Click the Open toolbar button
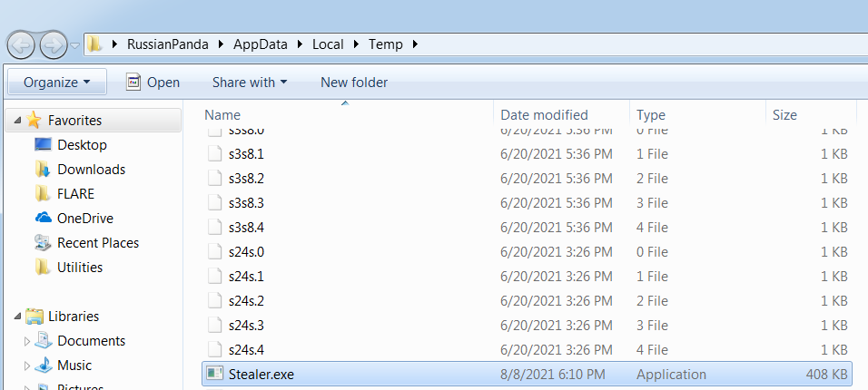This screenshot has height=390, width=868. pos(153,83)
